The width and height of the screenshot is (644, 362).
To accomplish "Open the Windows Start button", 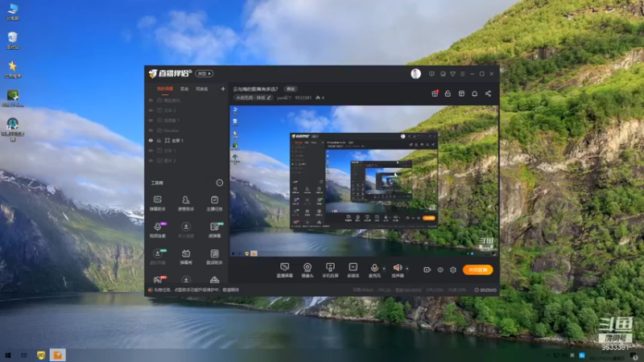I will [7, 355].
